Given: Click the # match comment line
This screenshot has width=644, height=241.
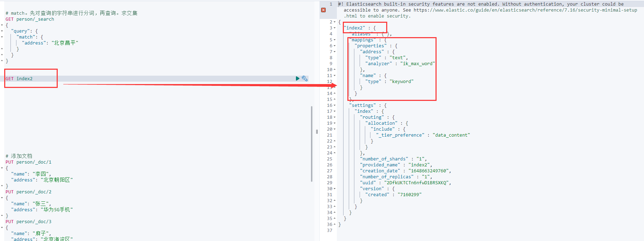Looking at the screenshot, I should 71,13.
